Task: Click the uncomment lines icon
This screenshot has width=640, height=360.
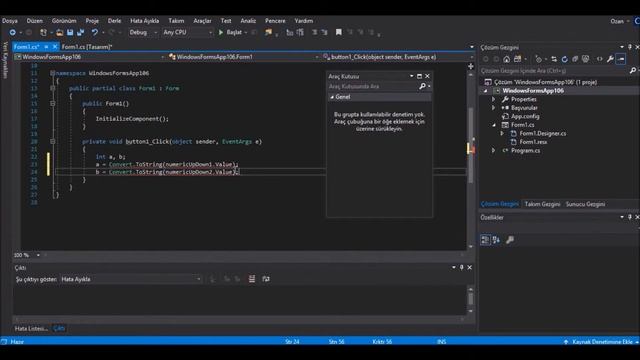Action: tap(324, 32)
